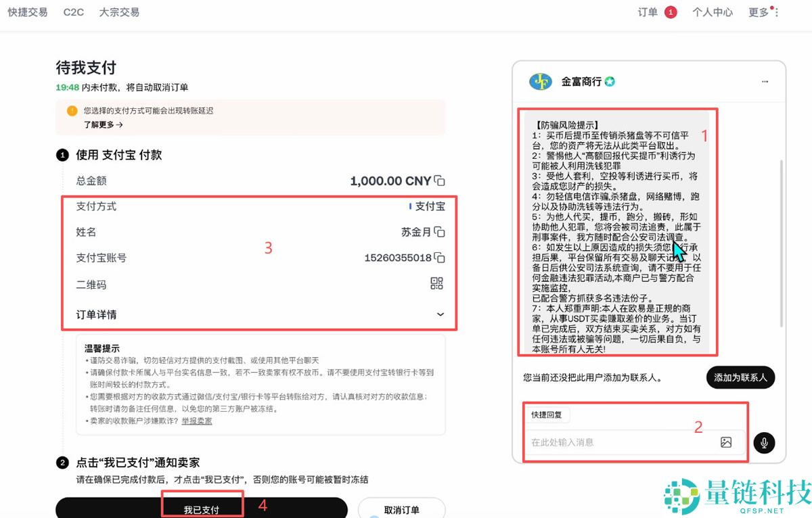Click the image attachment icon in chat
Viewport: 812px width, 518px height.
(726, 442)
